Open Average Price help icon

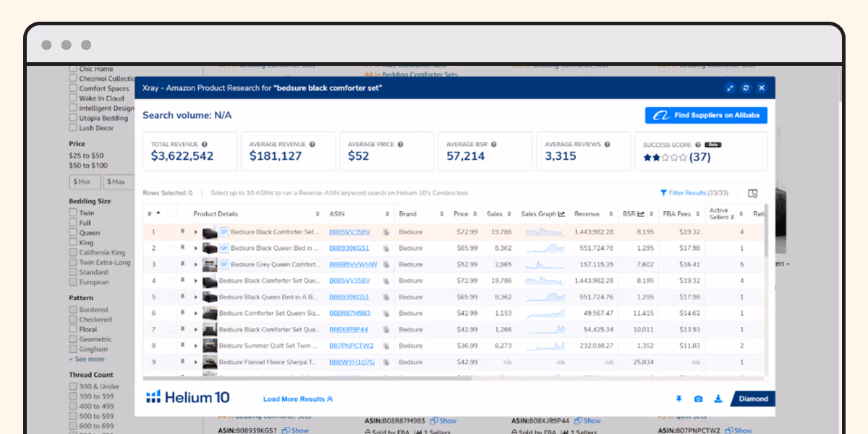tap(401, 144)
